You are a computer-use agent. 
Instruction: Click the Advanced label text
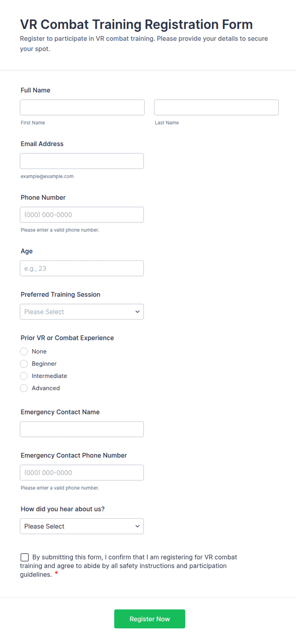46,388
